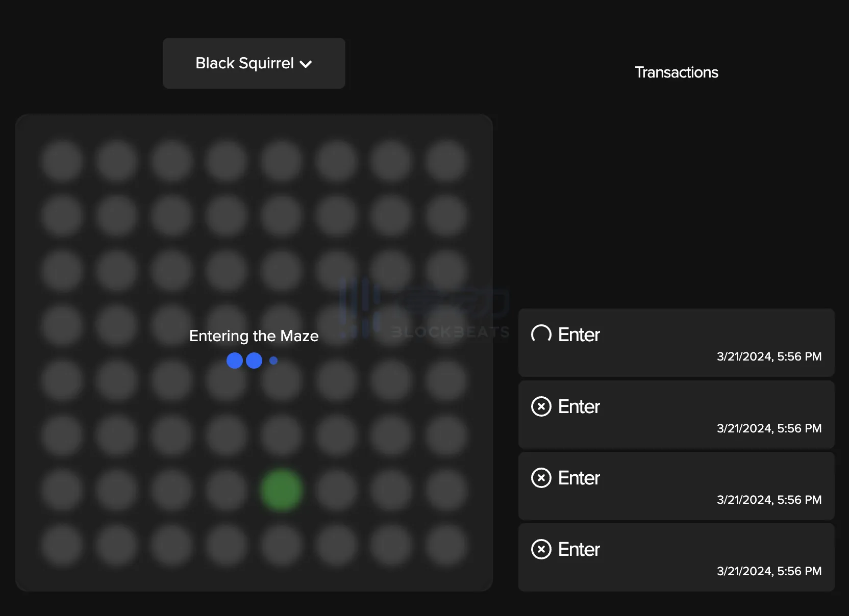Open the last Enter transaction in the list

tap(579, 549)
